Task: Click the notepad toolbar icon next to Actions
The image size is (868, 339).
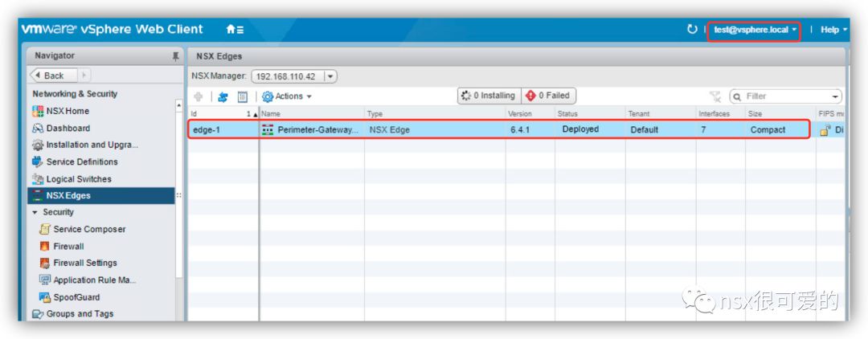Action: 243,96
